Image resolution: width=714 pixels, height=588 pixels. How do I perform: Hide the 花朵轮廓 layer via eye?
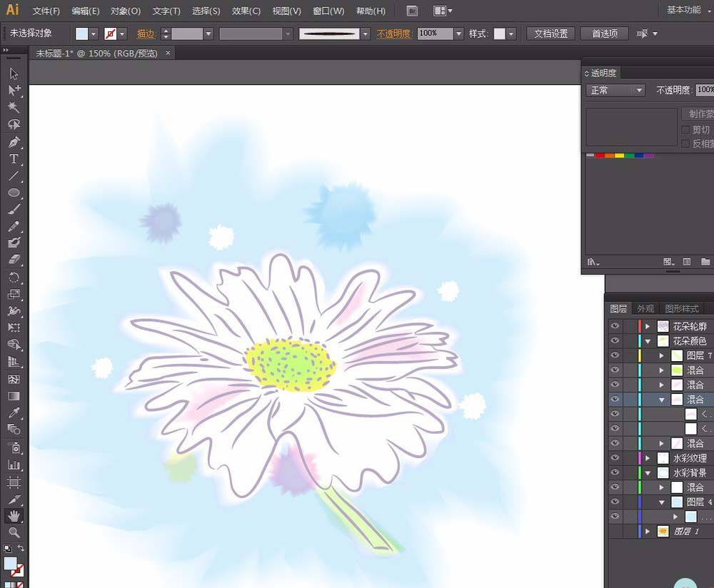point(615,326)
